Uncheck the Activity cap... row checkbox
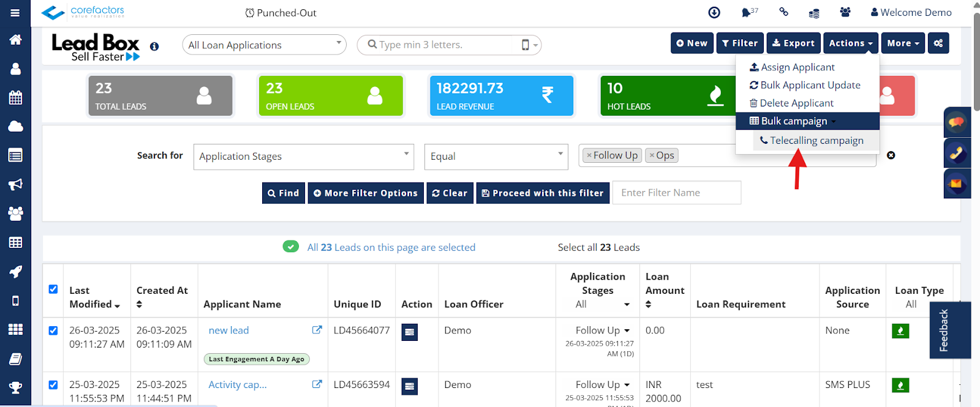 click(53, 385)
